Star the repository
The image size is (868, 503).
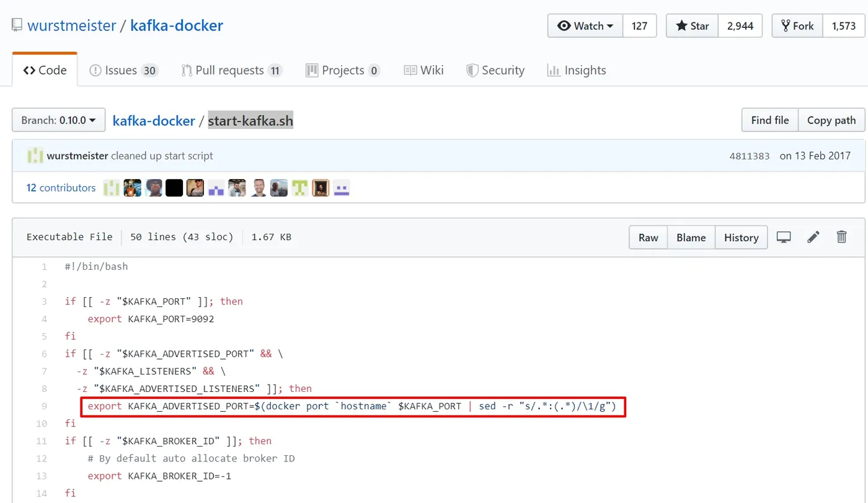click(x=693, y=25)
